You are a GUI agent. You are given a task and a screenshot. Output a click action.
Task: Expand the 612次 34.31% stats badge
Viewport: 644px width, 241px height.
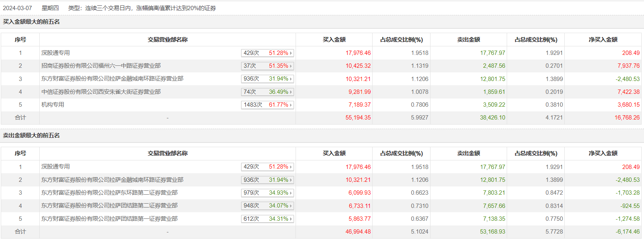click(x=267, y=219)
